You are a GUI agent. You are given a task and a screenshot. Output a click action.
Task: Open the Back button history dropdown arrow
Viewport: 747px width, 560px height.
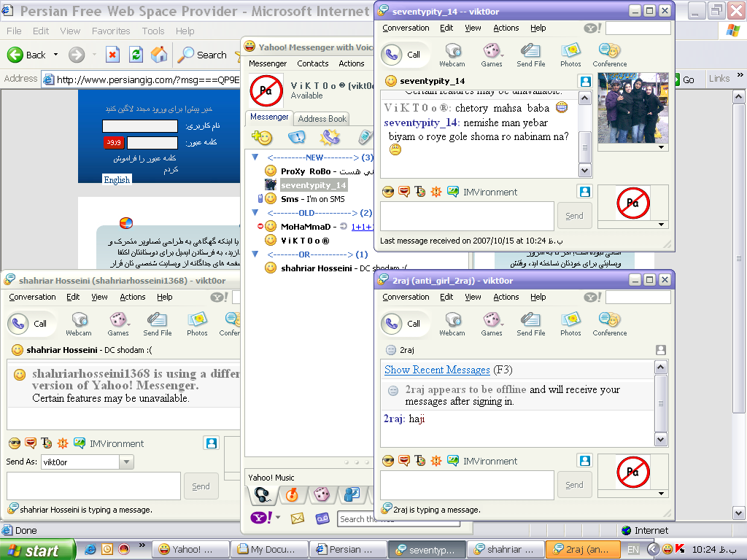[x=55, y=55]
